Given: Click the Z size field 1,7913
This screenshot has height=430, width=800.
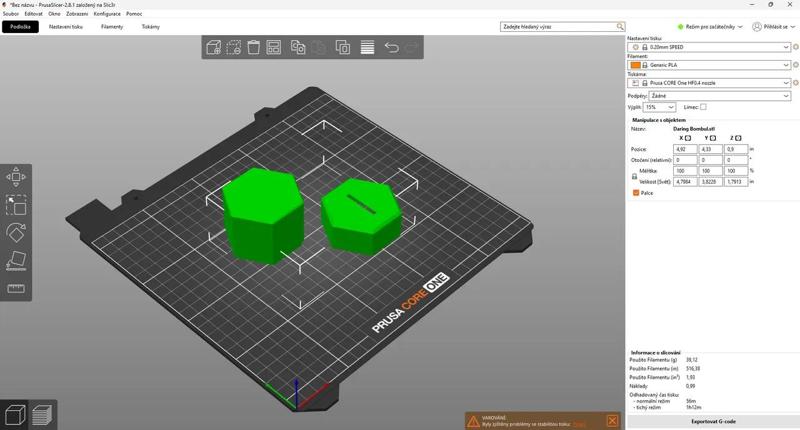Looking at the screenshot, I should click(736, 182).
